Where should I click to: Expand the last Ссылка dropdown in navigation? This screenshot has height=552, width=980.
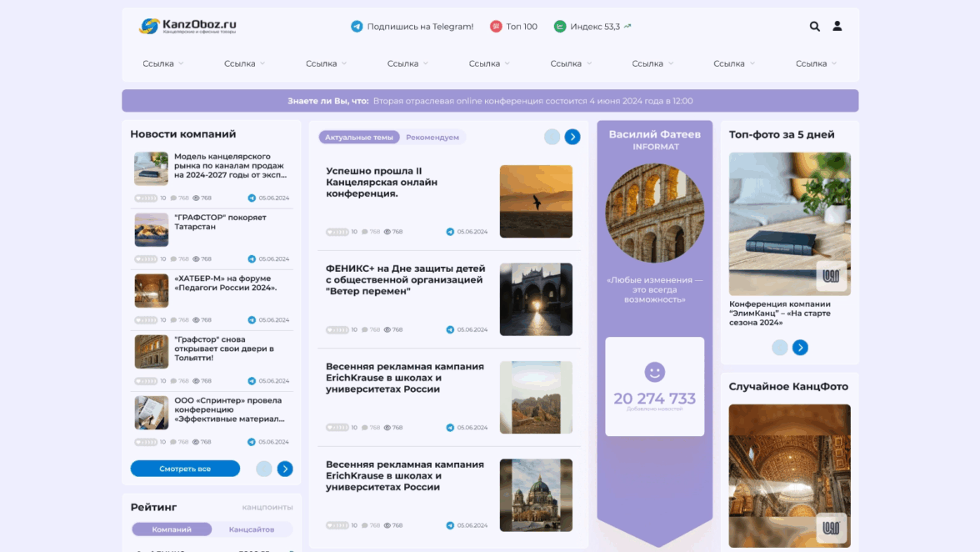tap(815, 63)
